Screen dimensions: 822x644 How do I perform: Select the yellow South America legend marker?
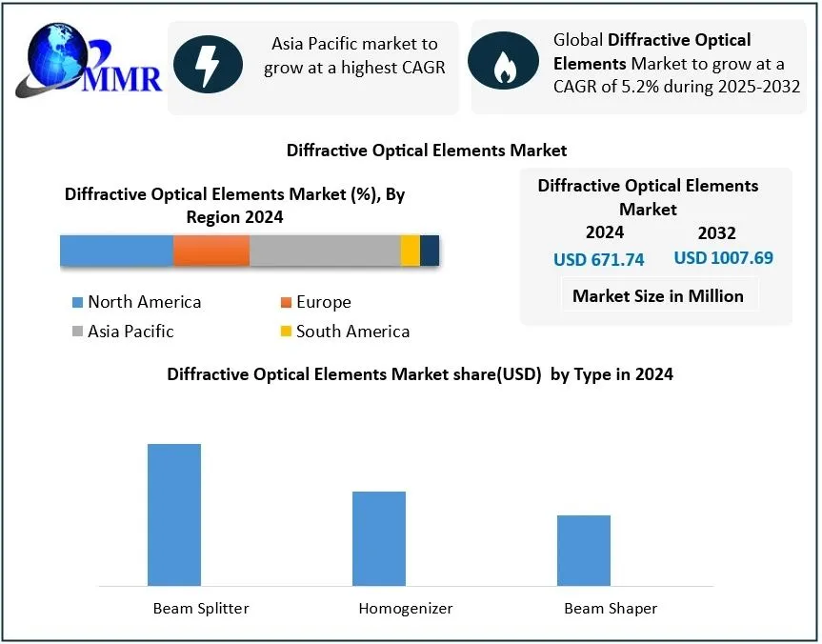pos(286,332)
